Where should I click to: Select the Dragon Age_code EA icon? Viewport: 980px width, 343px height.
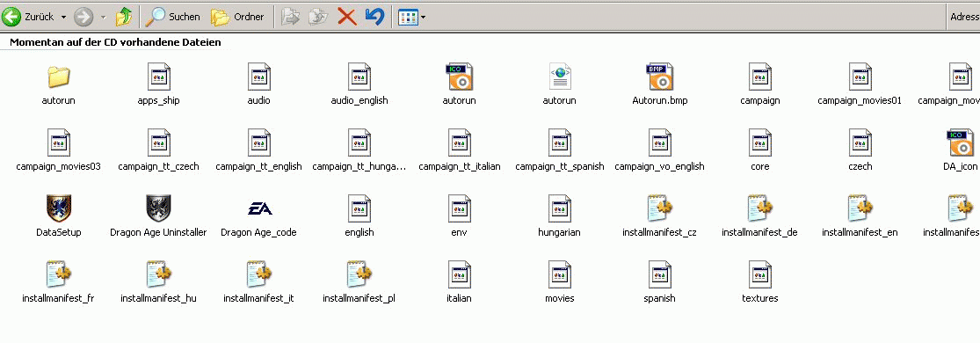click(258, 216)
